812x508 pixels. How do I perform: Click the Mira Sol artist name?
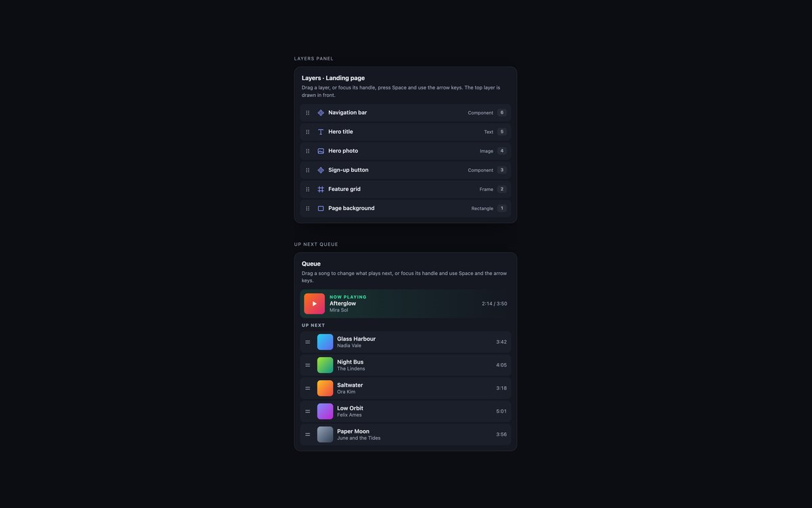click(x=339, y=310)
